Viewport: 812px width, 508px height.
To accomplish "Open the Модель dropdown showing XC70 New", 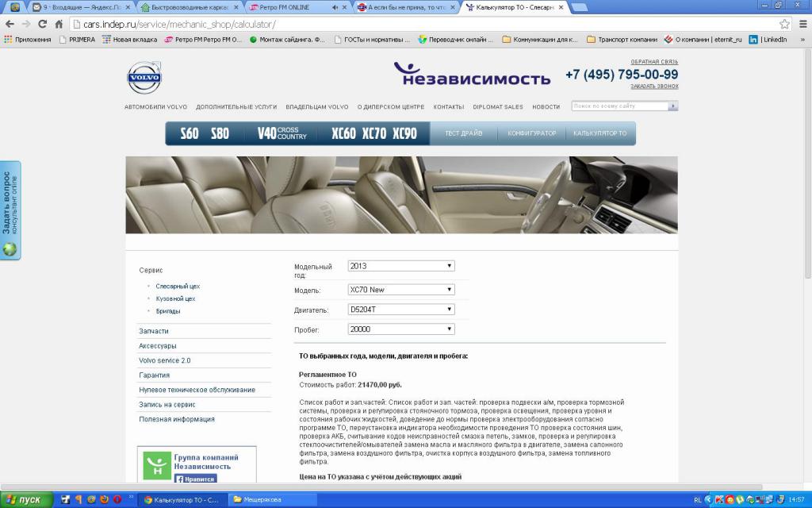I will pyautogui.click(x=401, y=290).
